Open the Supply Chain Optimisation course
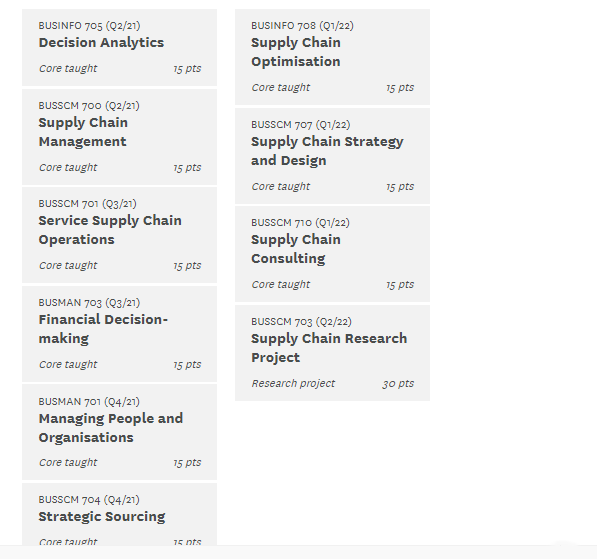 click(332, 57)
